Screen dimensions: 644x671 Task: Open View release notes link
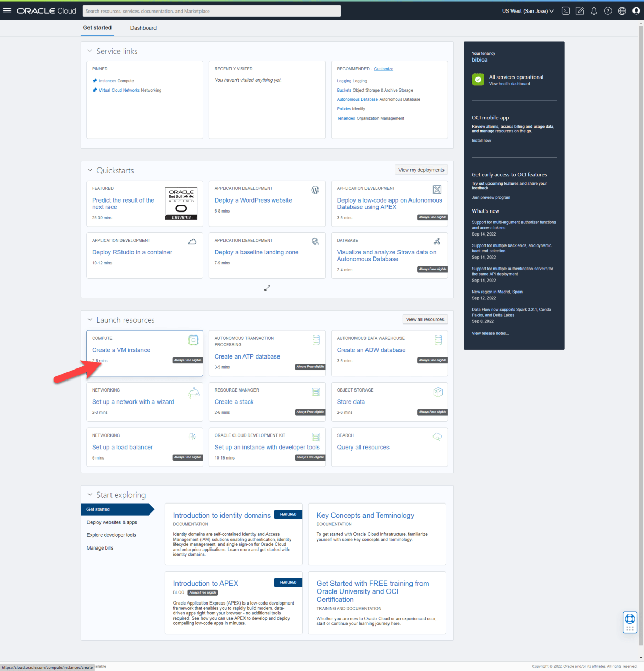[x=491, y=333]
